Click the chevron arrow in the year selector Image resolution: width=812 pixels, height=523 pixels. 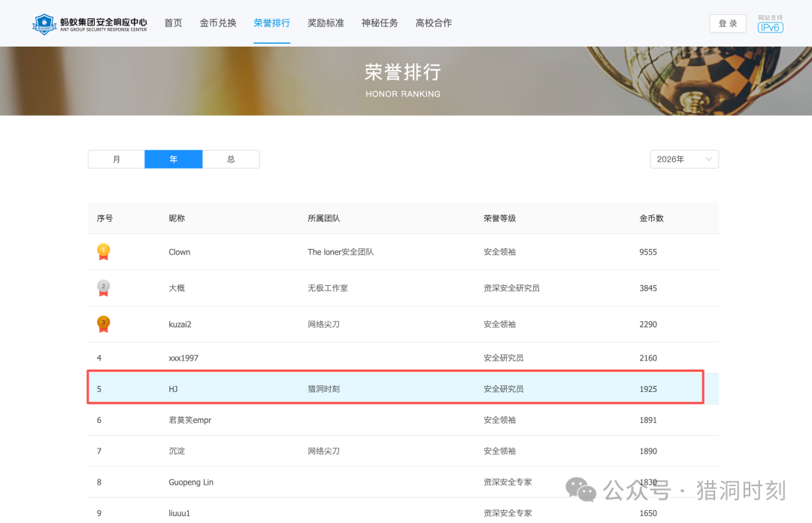click(708, 159)
